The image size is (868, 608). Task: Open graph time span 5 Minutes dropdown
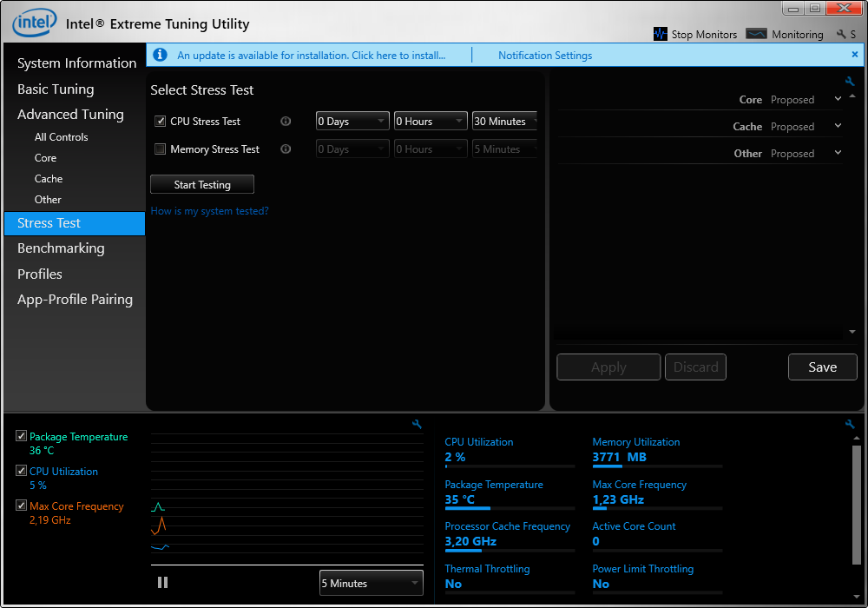[371, 583]
